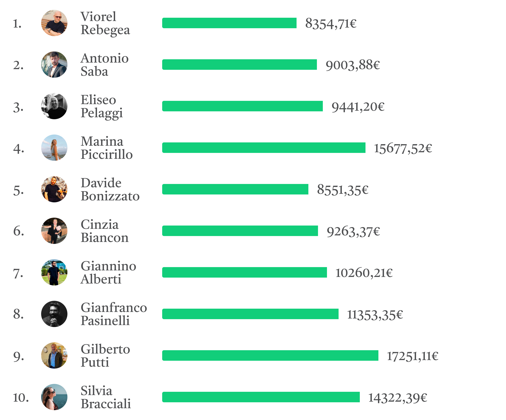This screenshot has width=506, height=420.
Task: Click Davide Bonizzato's avatar
Action: (54, 189)
